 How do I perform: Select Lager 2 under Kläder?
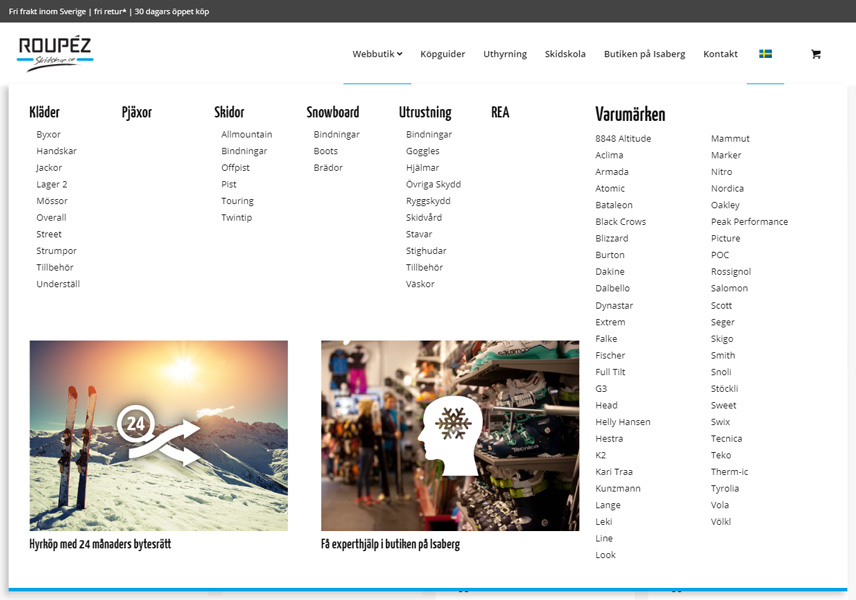[52, 185]
